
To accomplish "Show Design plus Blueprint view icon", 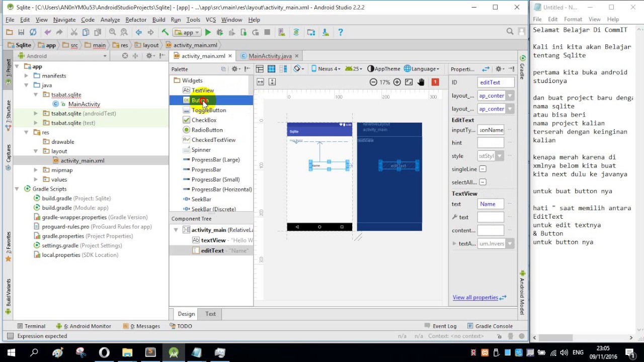I will pyautogui.click(x=283, y=69).
